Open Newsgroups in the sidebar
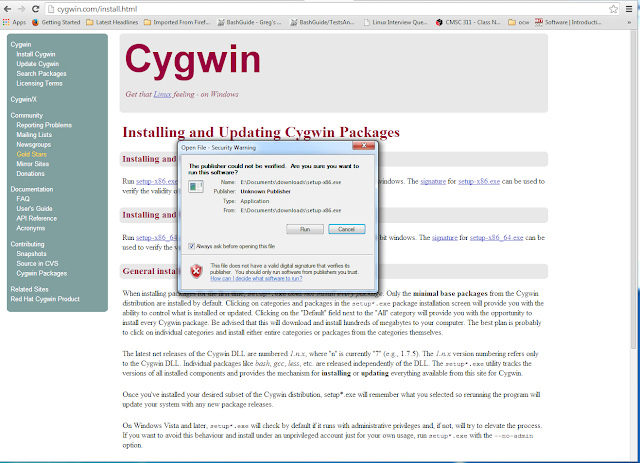640x463 pixels. click(x=34, y=145)
